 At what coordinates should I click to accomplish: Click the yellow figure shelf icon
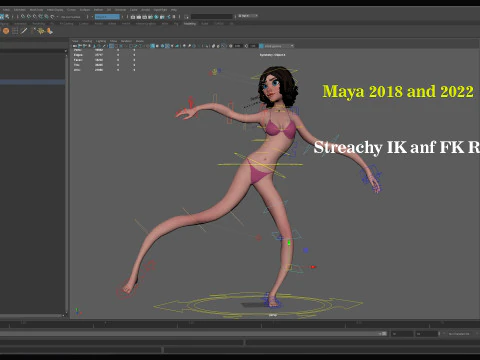point(41,31)
